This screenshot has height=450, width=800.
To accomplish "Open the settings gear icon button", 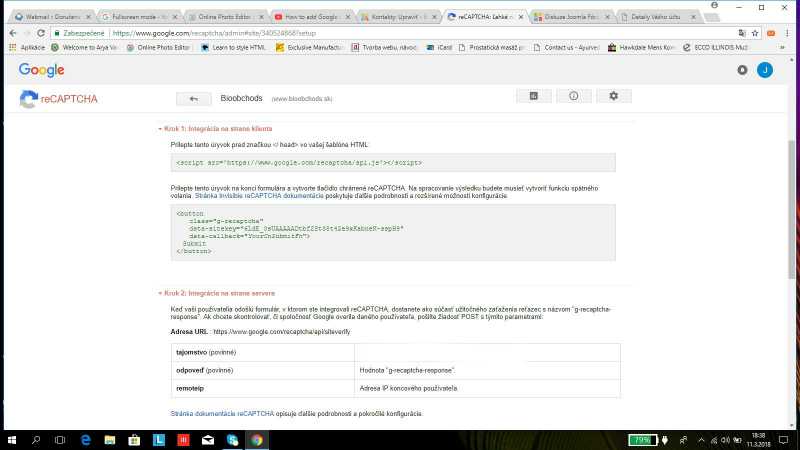I will click(613, 96).
